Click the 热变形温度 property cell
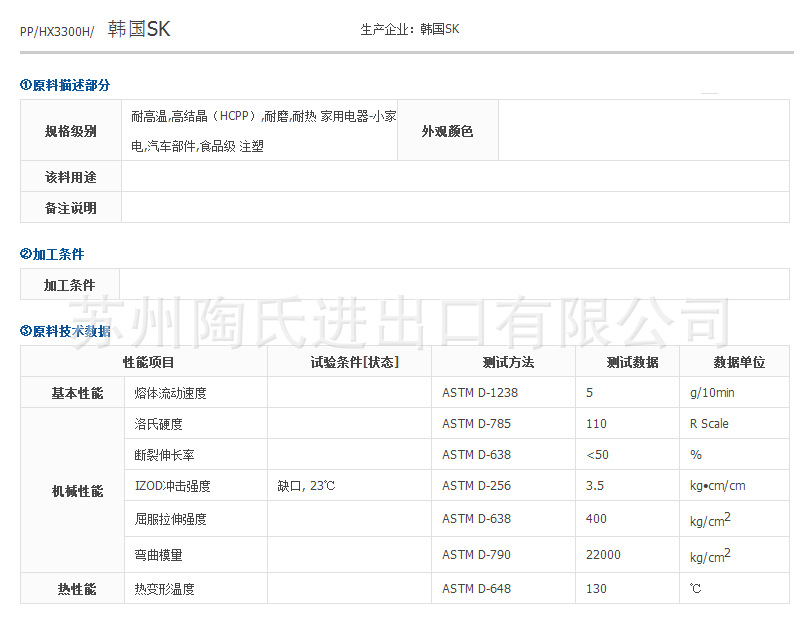 (x=196, y=589)
